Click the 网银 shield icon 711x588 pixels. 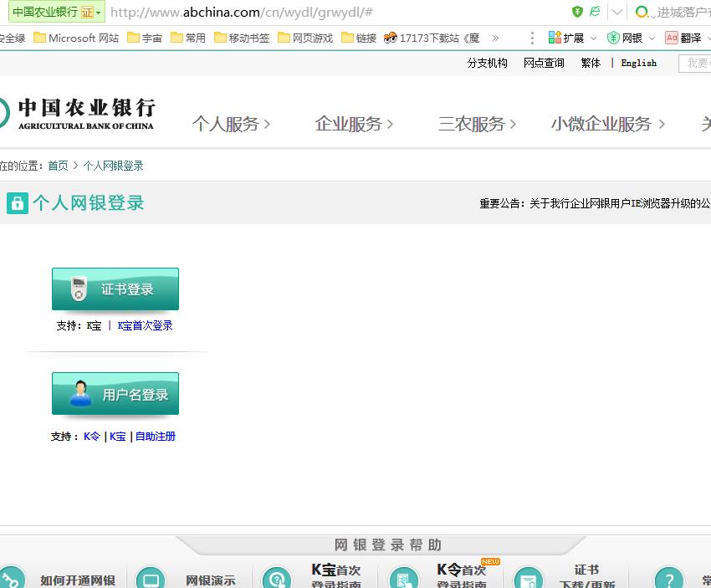pos(613,38)
